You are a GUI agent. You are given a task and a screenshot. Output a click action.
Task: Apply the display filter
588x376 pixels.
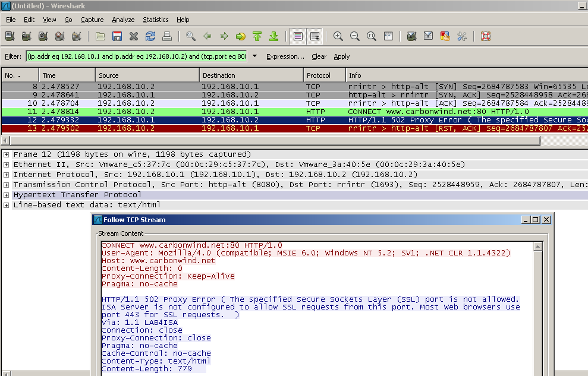tap(342, 56)
